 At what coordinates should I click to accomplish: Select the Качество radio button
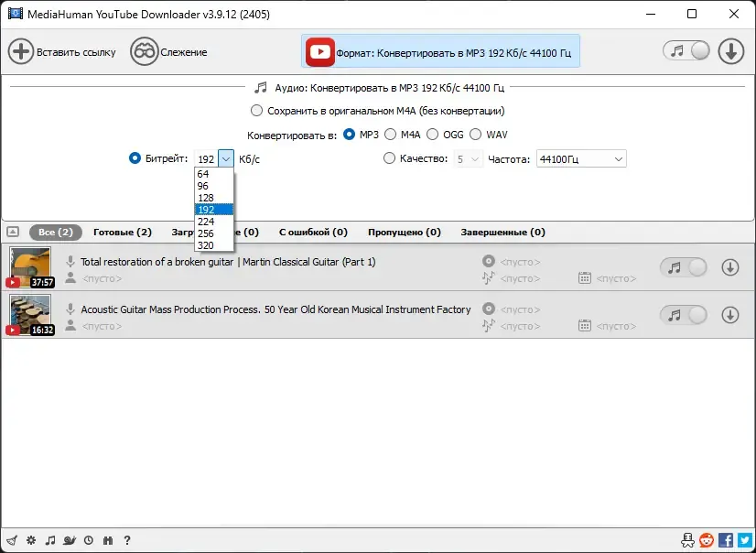tap(389, 158)
